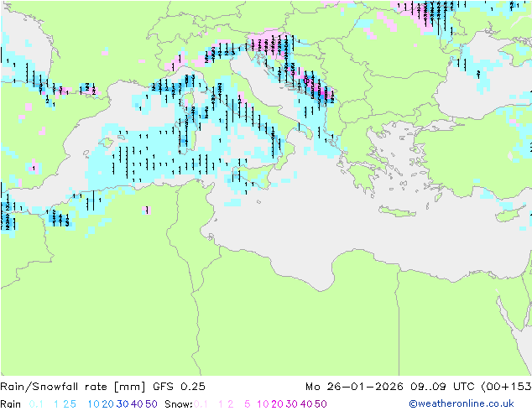Click the Rain 50 legend value
The height and width of the screenshot is (411, 532).
[x=151, y=404]
